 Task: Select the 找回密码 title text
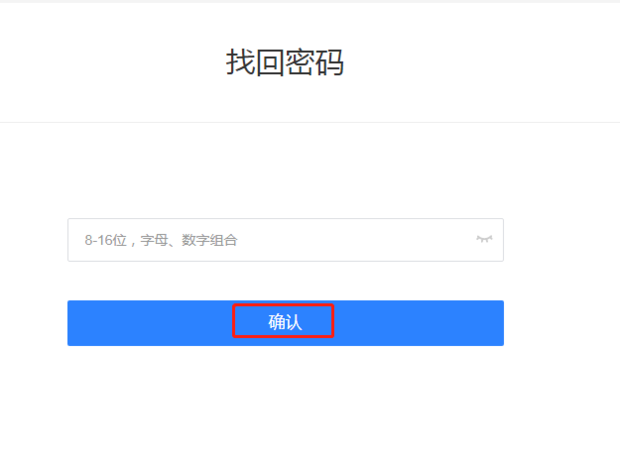coord(285,62)
